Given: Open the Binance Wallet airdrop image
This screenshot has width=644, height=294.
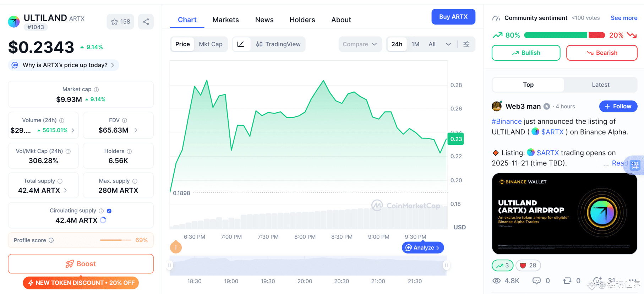Looking at the screenshot, I should 564,214.
